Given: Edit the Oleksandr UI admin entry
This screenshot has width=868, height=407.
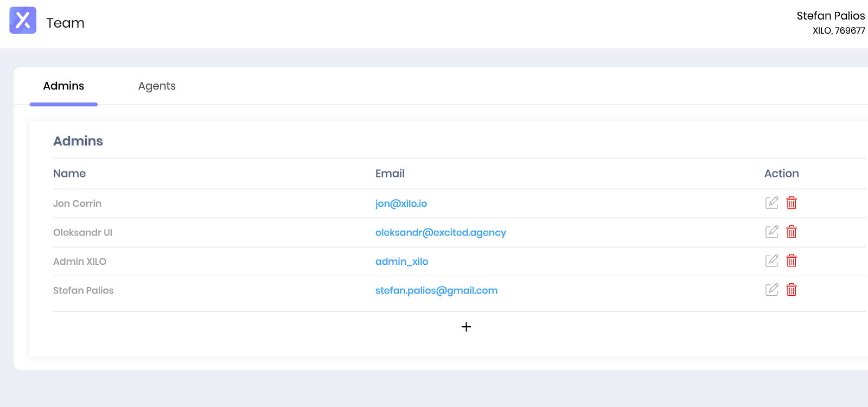Looking at the screenshot, I should pyautogui.click(x=771, y=232).
